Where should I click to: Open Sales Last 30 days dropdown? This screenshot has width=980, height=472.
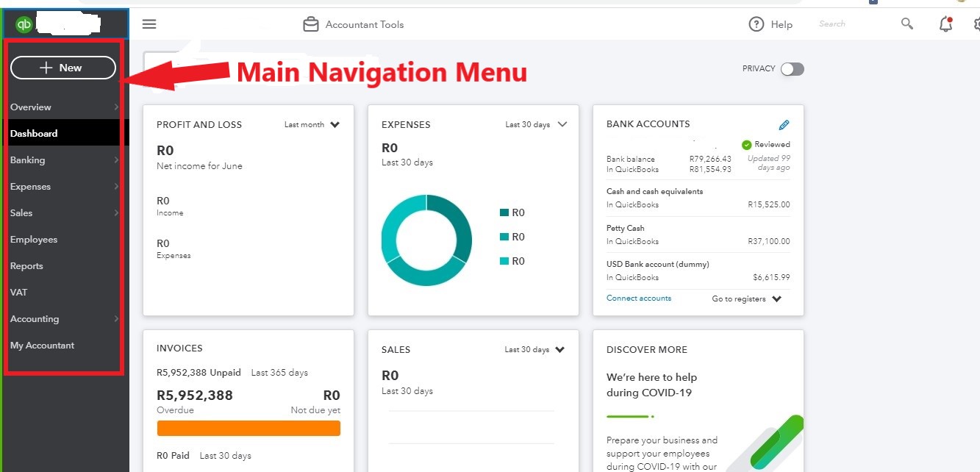[534, 350]
